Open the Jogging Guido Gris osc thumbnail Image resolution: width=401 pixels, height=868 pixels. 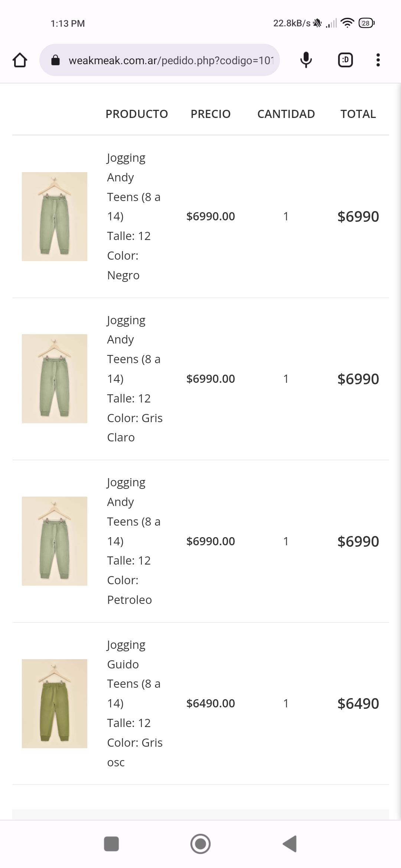pos(55,703)
